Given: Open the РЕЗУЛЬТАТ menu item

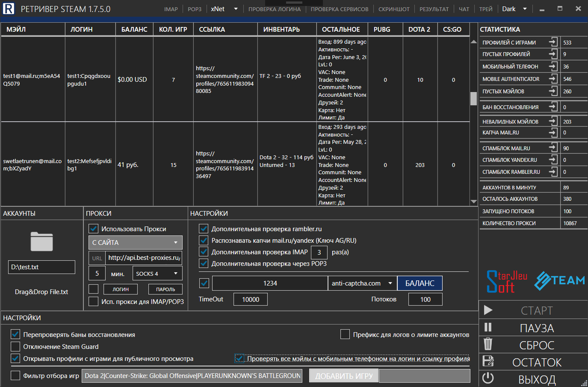Looking at the screenshot, I should tap(434, 9).
